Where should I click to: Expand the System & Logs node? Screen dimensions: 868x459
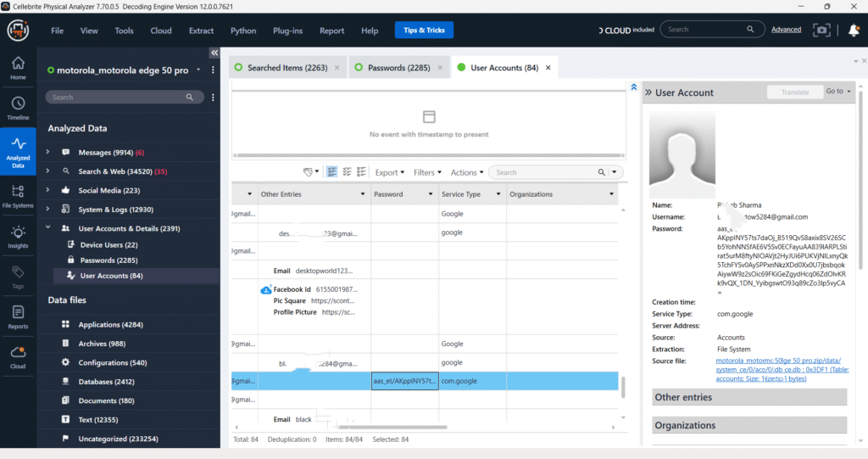(47, 209)
